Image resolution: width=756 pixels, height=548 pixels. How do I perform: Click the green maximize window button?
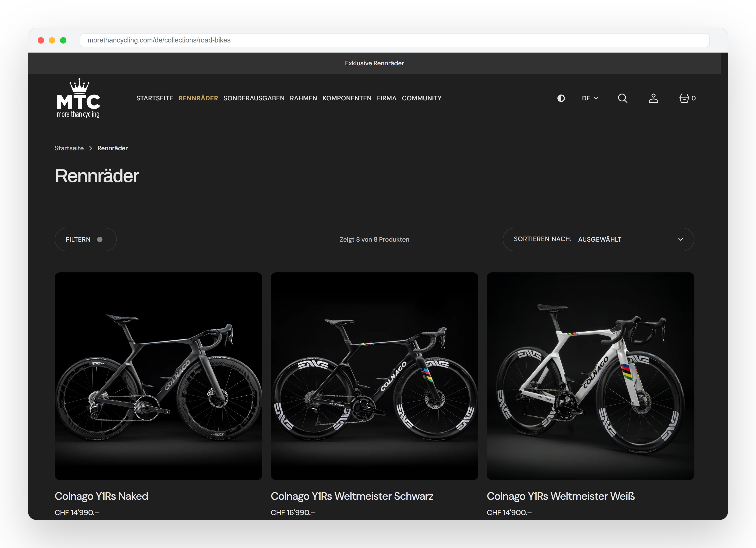[63, 40]
